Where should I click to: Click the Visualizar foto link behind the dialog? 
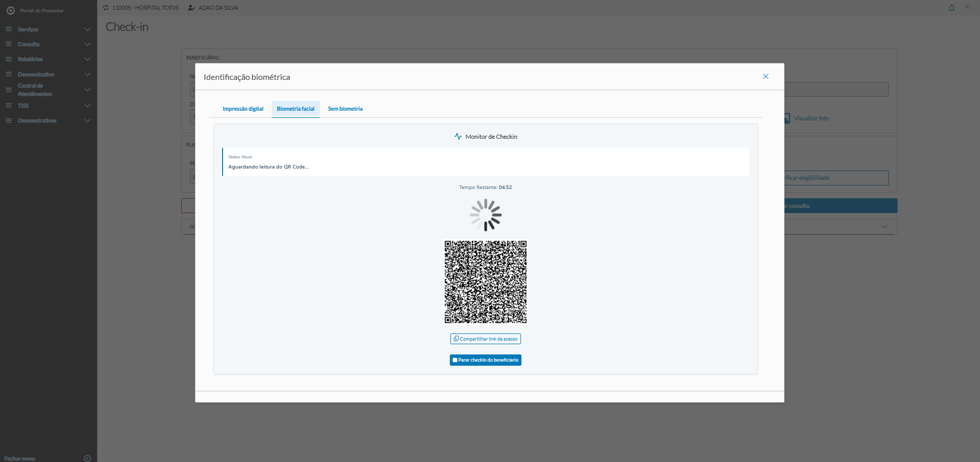[x=811, y=118]
